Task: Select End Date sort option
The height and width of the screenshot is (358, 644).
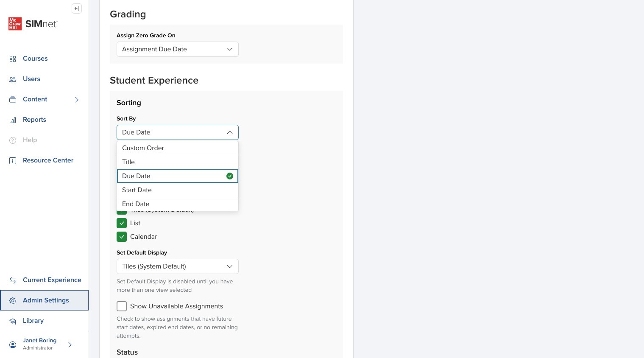Action: (x=178, y=204)
